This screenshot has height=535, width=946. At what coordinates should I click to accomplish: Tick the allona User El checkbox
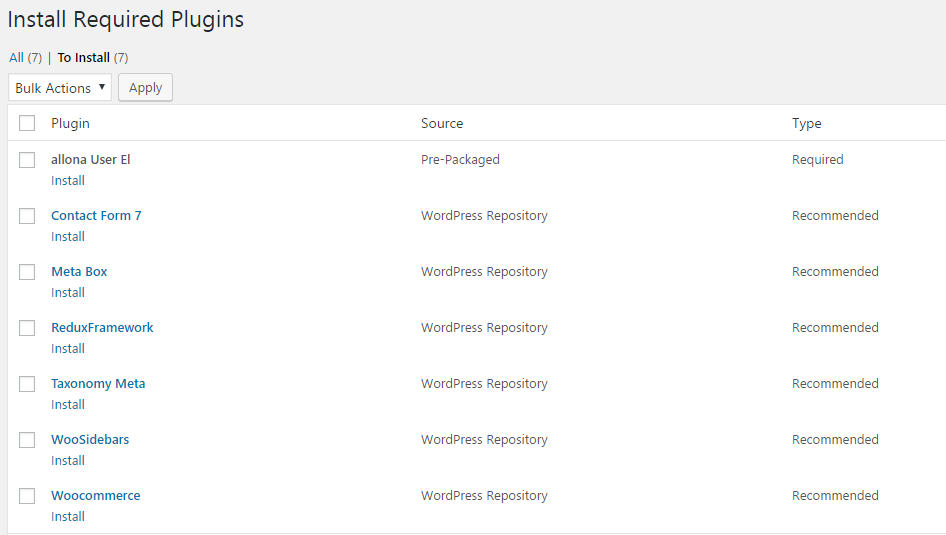click(x=27, y=160)
